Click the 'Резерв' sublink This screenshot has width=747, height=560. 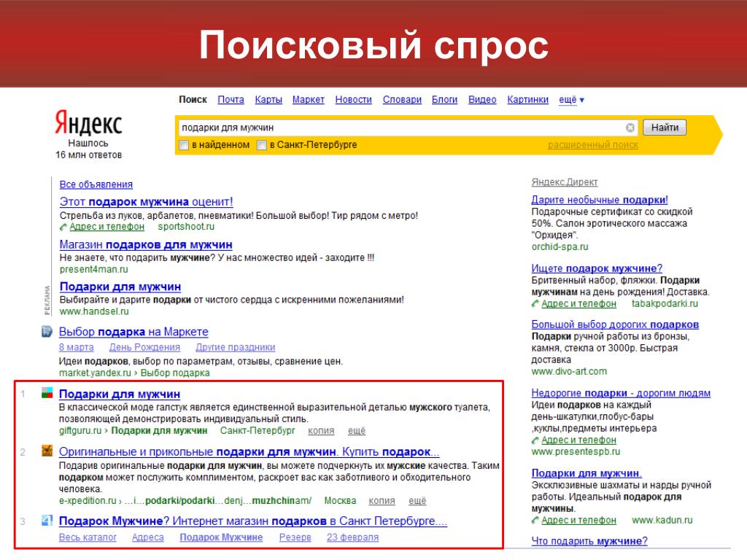[x=295, y=537]
